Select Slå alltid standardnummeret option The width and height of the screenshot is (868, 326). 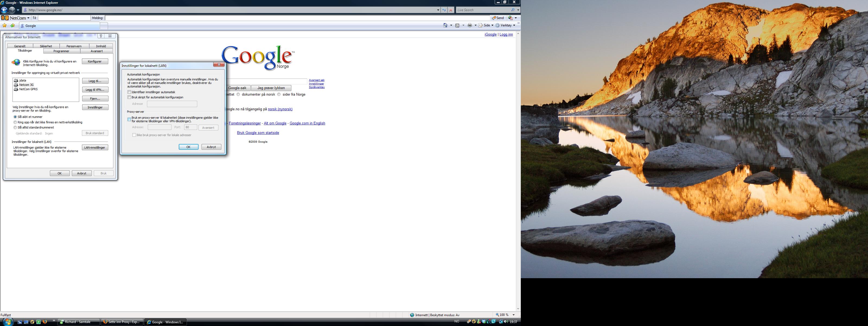pyautogui.click(x=15, y=128)
